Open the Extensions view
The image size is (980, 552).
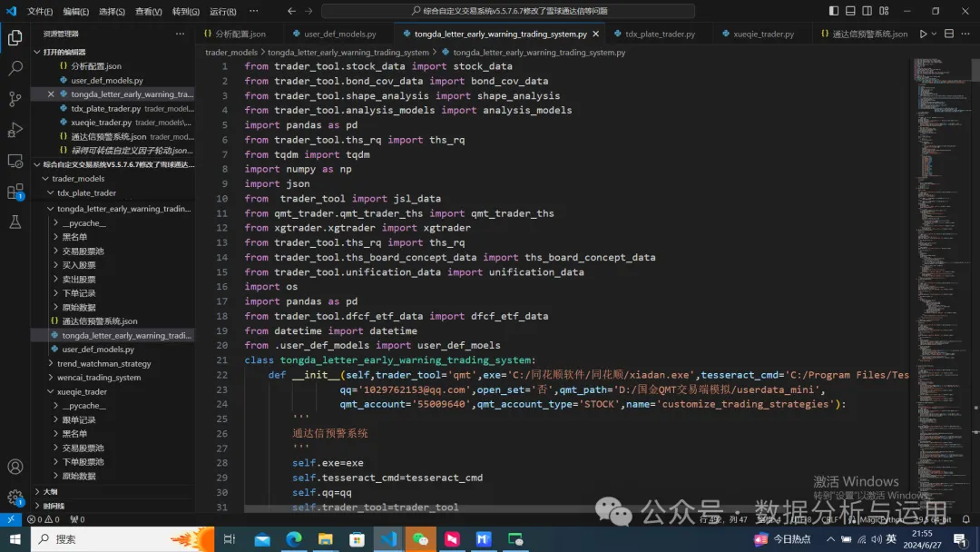15,192
